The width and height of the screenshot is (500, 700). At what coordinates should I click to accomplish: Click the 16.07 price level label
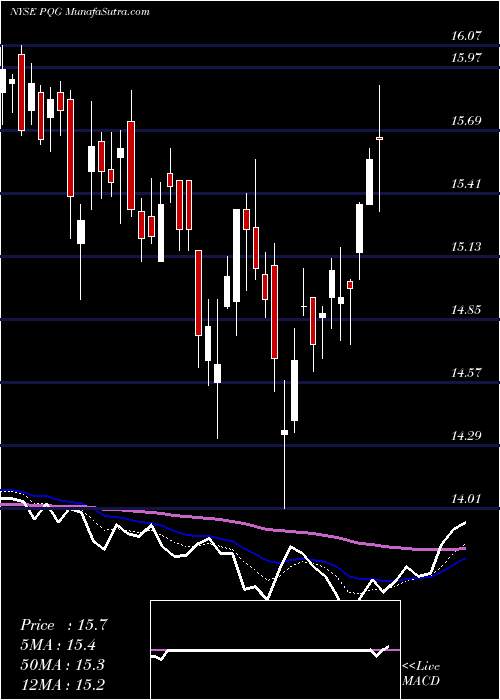(467, 36)
